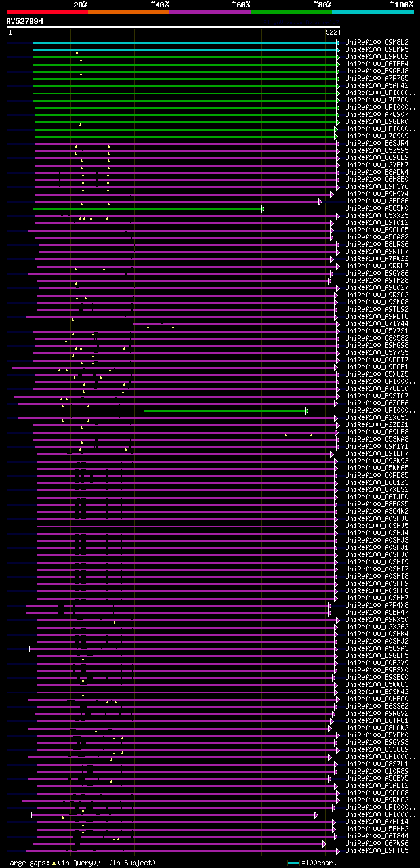Viewport: 420px width, 868px height.
Task: Select the UniRef100_B8LRS6 label
Action: [x=377, y=245]
